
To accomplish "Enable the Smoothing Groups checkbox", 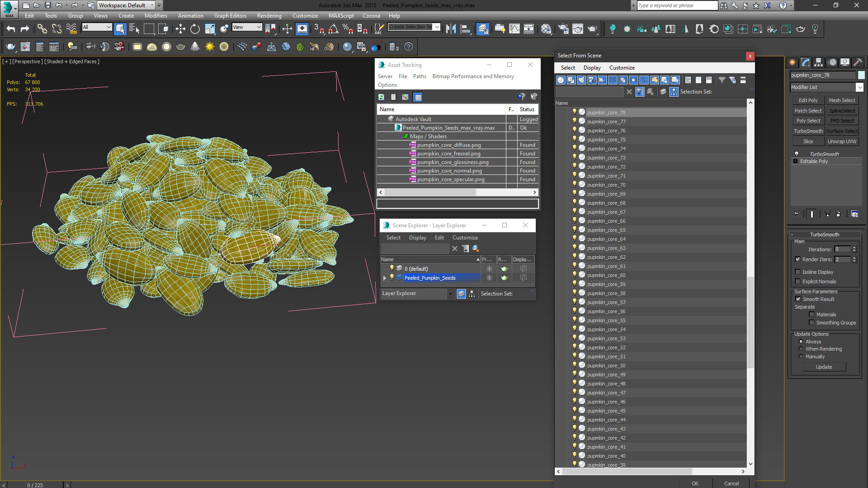I will 811,323.
